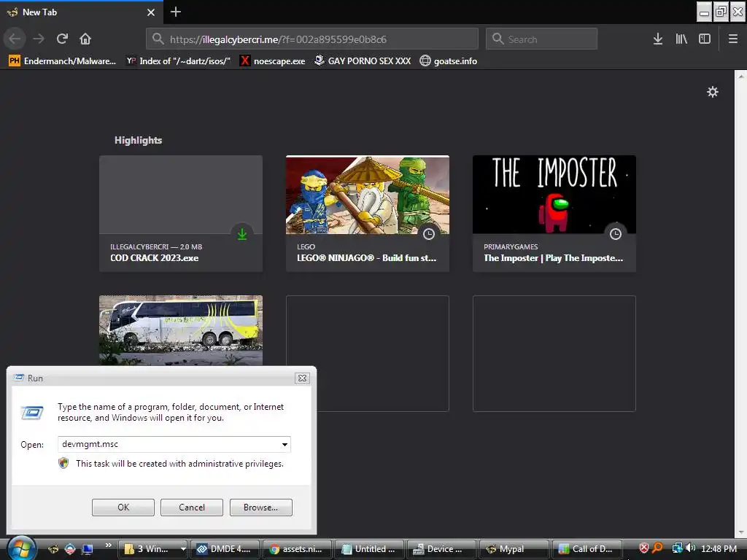747x560 pixels.
Task: Open the bus photo highlight card
Action: coord(181,330)
